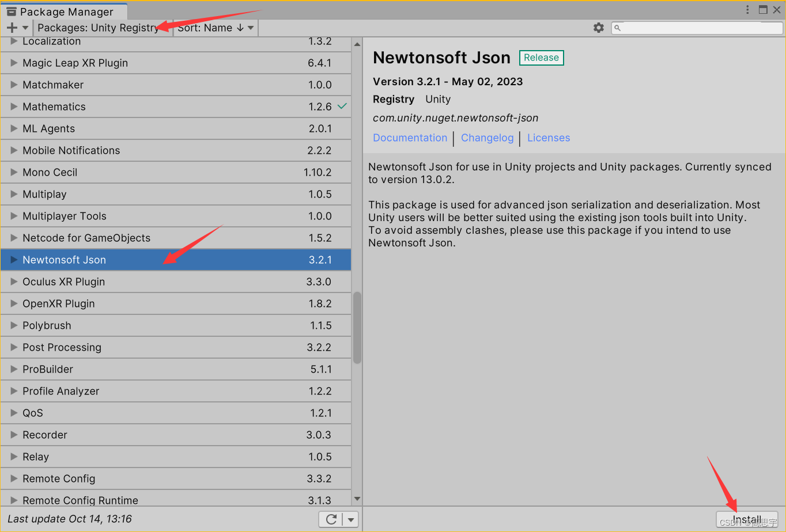Click the Mathematics installed checkmark
786x532 pixels.
(x=342, y=106)
